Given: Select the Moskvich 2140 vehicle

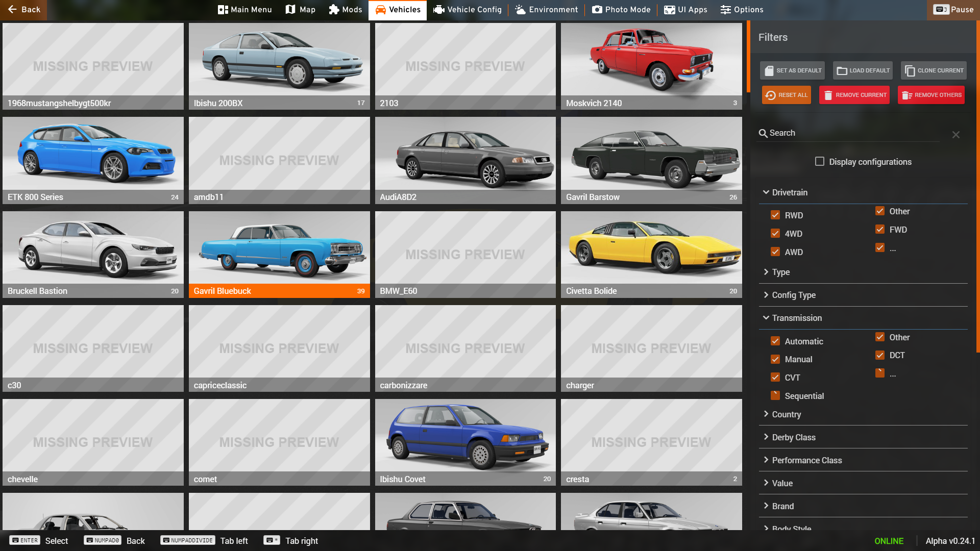Looking at the screenshot, I should [x=651, y=66].
